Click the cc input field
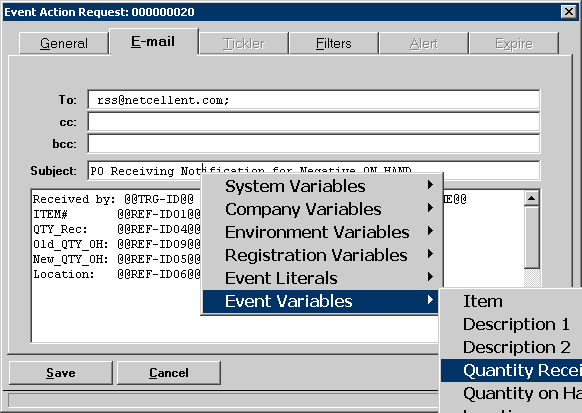582x413 pixels. 314,122
